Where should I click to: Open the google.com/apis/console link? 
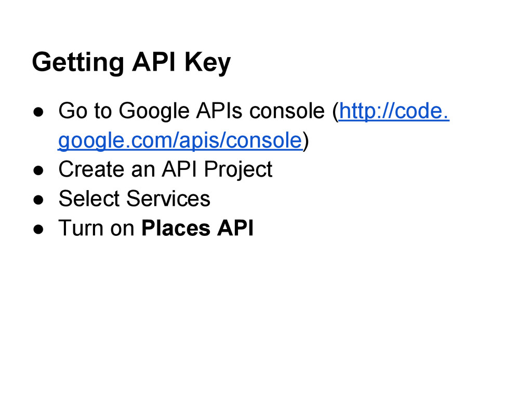pos(180,140)
